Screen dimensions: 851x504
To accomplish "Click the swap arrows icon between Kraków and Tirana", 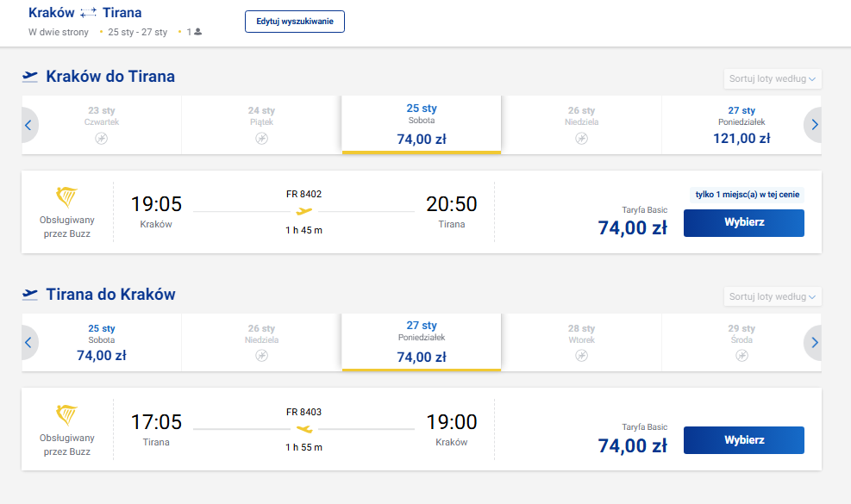I will pyautogui.click(x=89, y=12).
